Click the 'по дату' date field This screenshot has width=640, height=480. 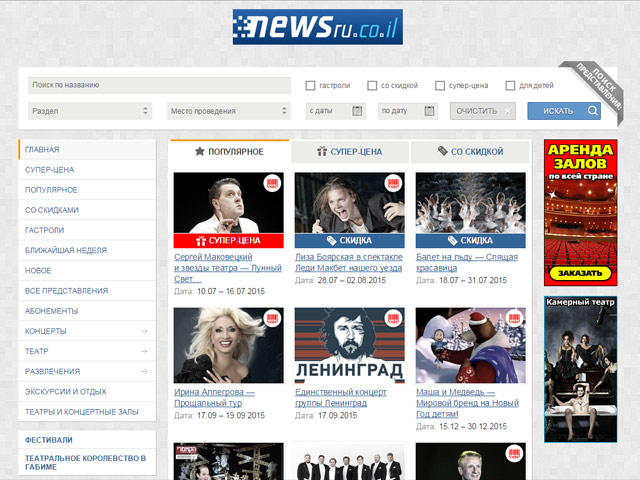tap(408, 111)
